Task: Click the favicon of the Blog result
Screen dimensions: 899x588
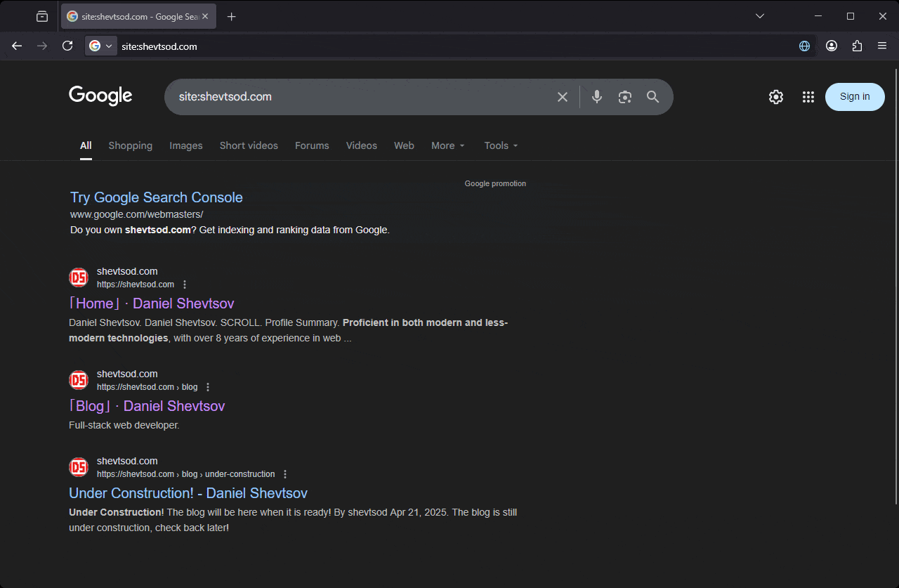Action: click(79, 380)
